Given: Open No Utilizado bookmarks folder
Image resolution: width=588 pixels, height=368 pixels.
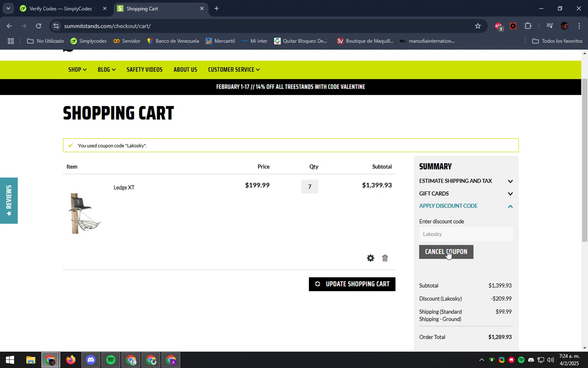Looking at the screenshot, I should (x=45, y=41).
